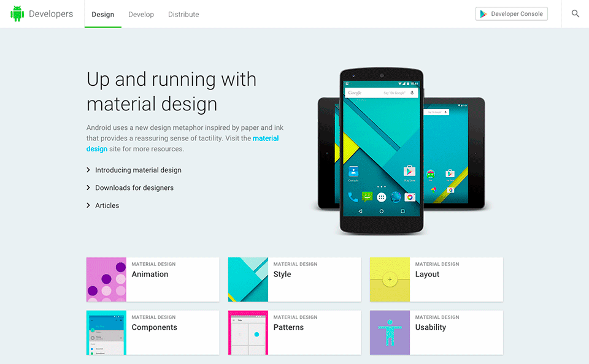Open the site search magnifier
589x364 pixels.
(575, 13)
